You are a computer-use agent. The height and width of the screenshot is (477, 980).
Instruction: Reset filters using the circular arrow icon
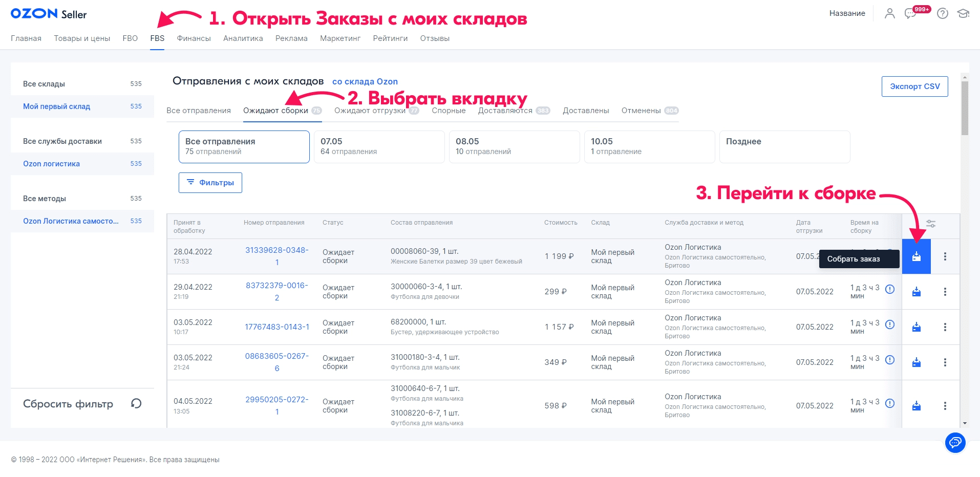coord(135,404)
